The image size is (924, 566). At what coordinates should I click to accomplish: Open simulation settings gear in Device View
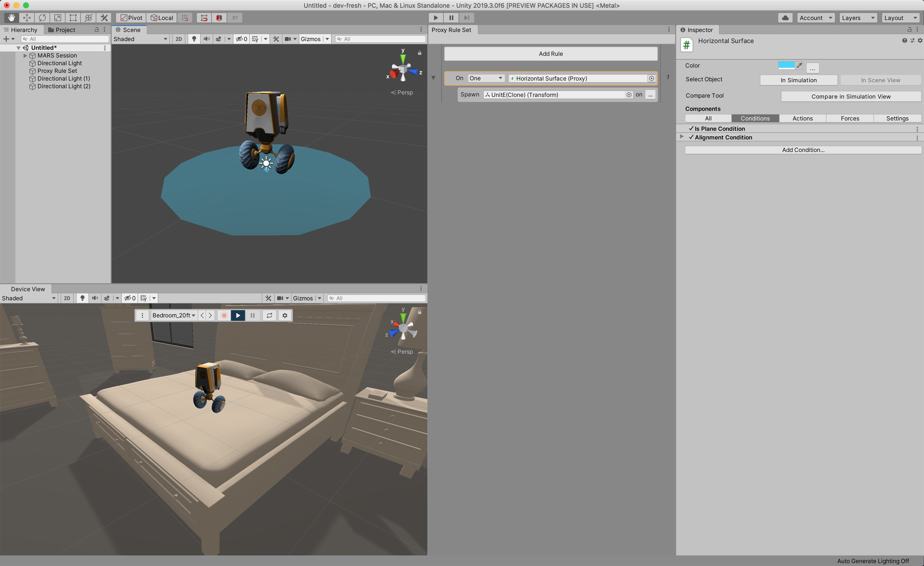click(x=285, y=316)
